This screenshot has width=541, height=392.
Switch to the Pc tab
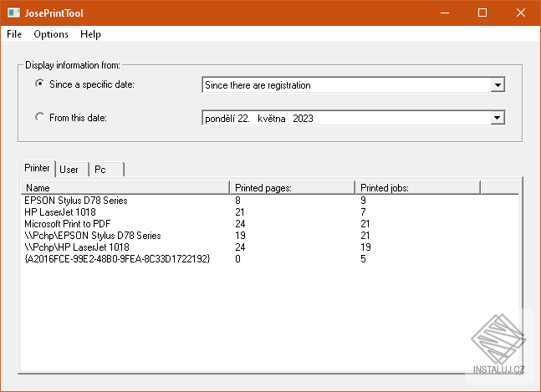click(x=100, y=170)
